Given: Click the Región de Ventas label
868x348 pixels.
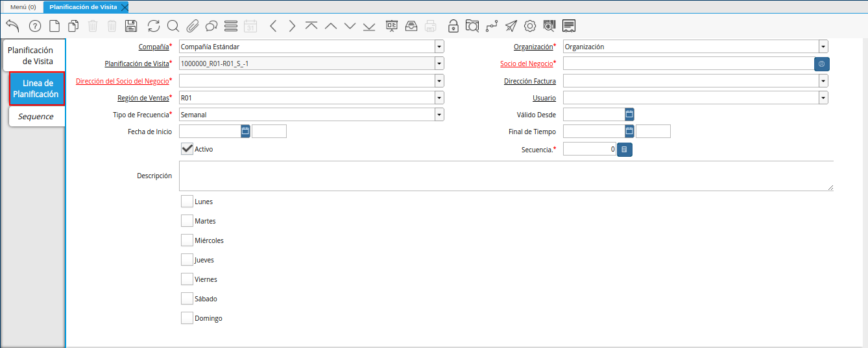Looking at the screenshot, I should click(x=143, y=97).
